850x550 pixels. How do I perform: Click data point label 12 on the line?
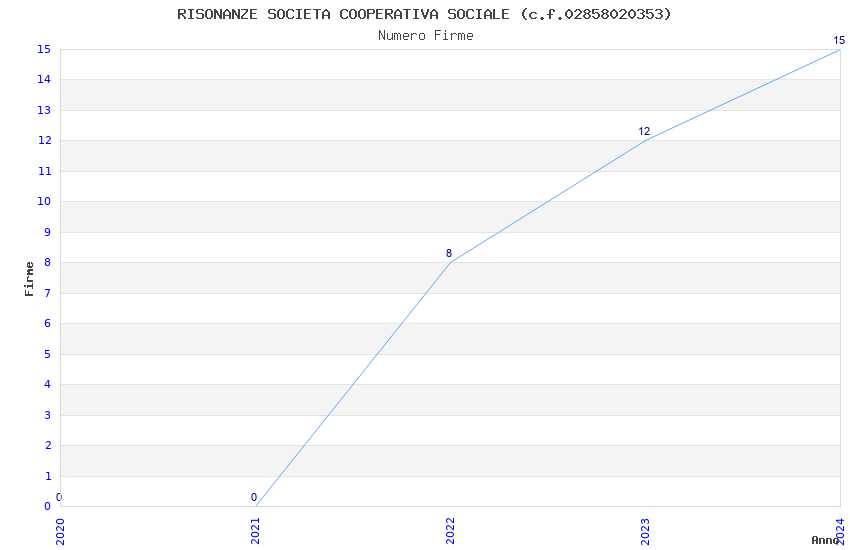pyautogui.click(x=644, y=131)
